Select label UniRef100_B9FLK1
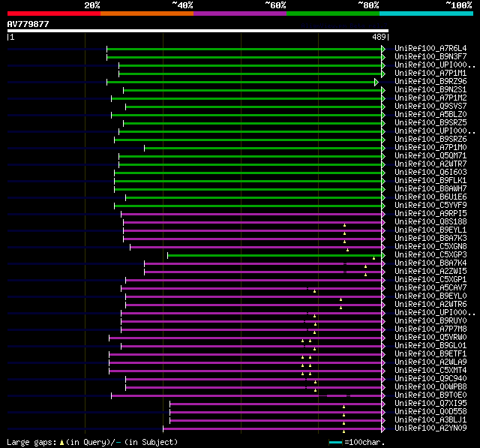This screenshot has height=448, width=480. 430,181
